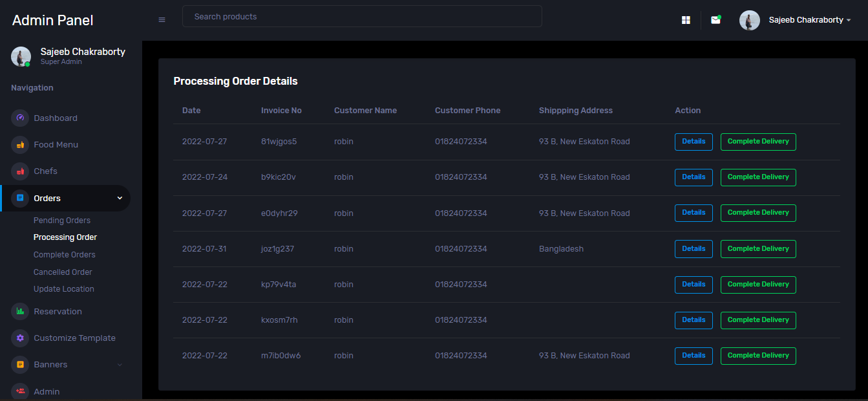868x401 pixels.
Task: Complete Delivery for invoice m7ib0dw6
Action: [x=758, y=356]
